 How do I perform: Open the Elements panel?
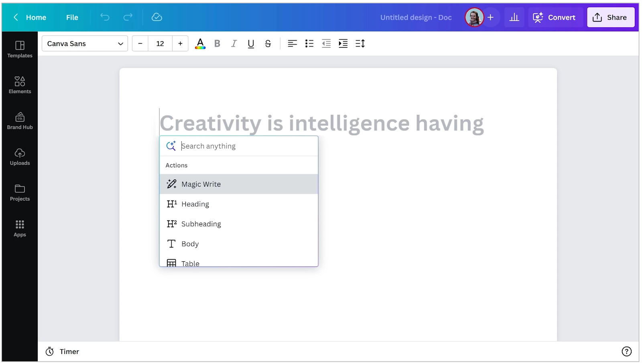point(19,84)
